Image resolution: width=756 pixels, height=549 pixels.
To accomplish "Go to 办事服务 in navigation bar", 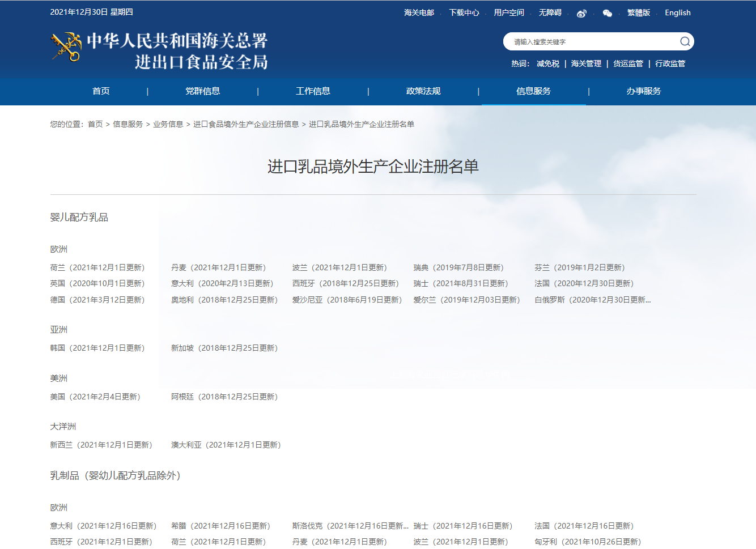I will click(x=643, y=91).
